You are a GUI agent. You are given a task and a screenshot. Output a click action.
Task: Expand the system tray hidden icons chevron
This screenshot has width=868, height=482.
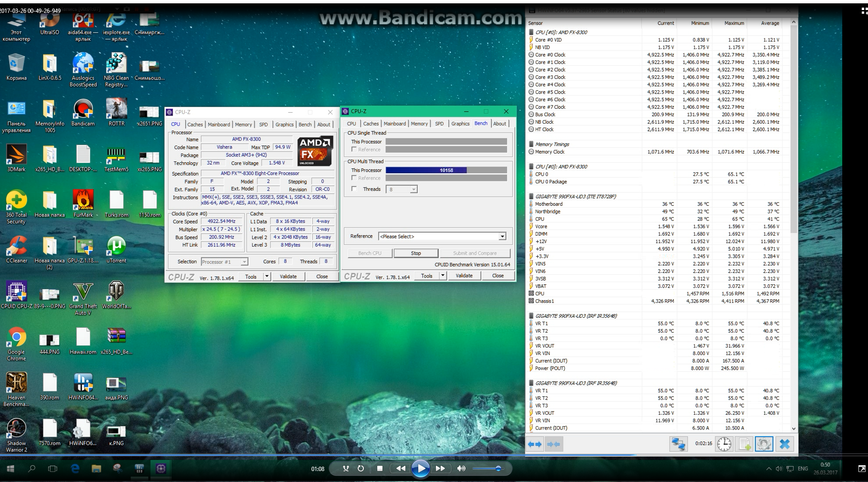pyautogui.click(x=768, y=469)
